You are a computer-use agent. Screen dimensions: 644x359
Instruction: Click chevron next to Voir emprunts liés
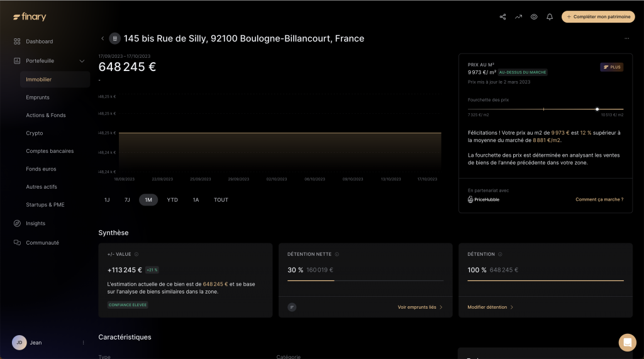coord(441,307)
